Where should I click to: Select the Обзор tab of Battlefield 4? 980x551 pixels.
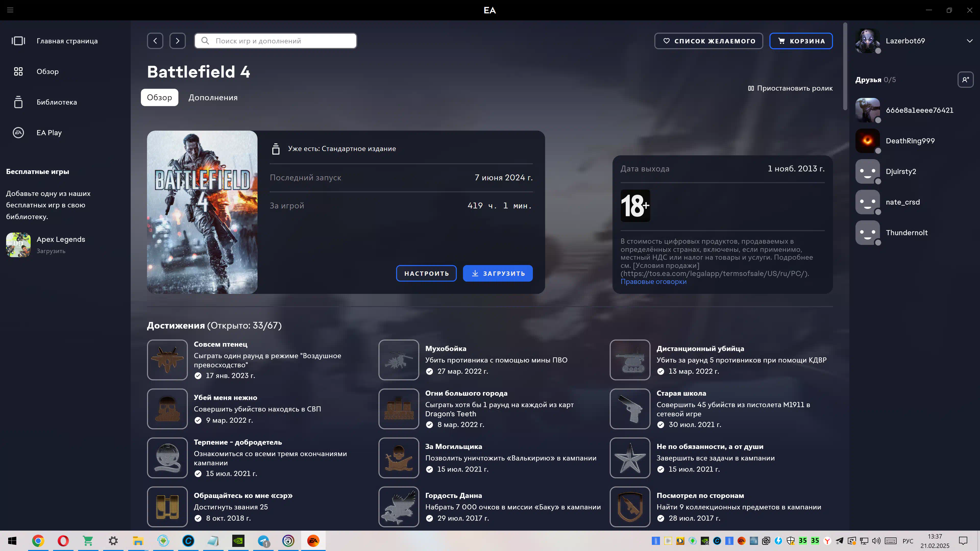click(160, 97)
